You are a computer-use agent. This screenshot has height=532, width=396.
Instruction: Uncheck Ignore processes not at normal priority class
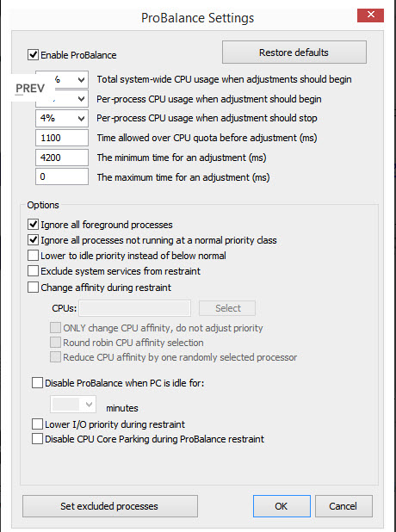(33, 240)
